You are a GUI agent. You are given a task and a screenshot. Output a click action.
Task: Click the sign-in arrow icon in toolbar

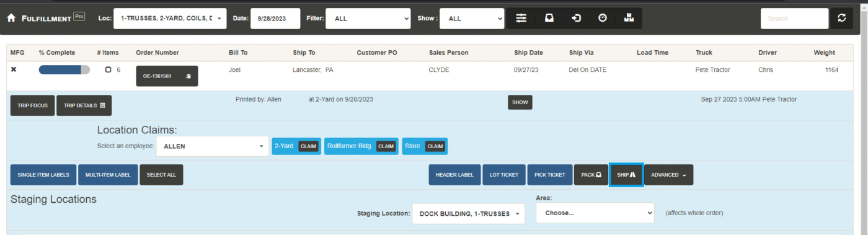pyautogui.click(x=576, y=19)
